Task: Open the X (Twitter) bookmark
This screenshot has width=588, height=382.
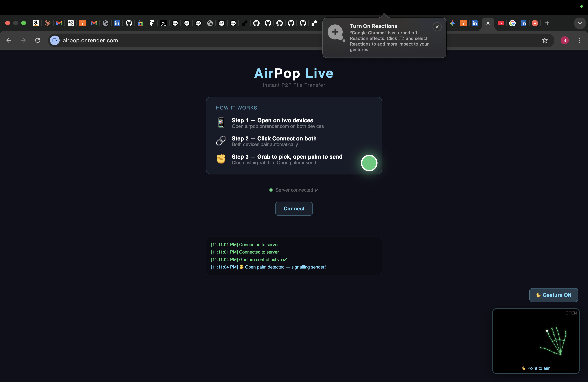Action: (x=163, y=23)
